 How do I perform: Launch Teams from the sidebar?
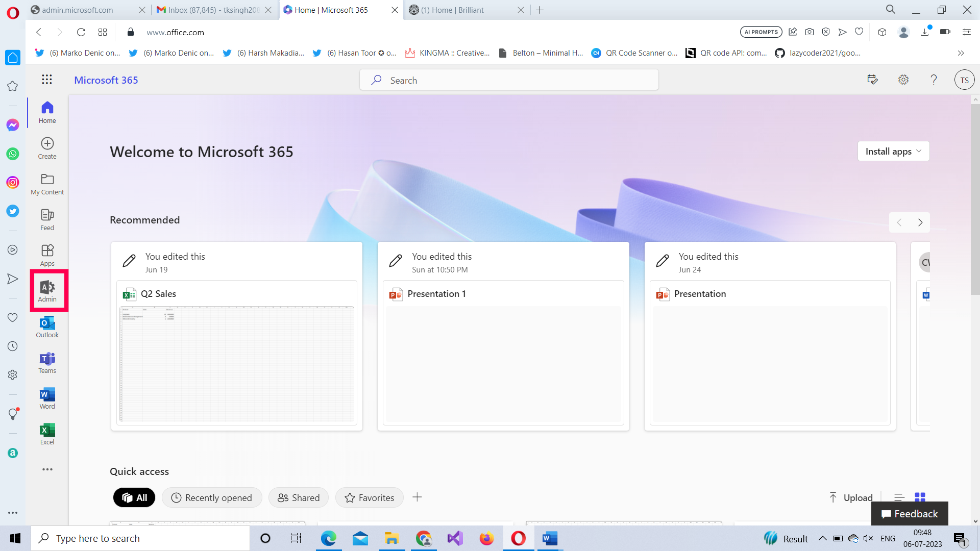pyautogui.click(x=47, y=362)
